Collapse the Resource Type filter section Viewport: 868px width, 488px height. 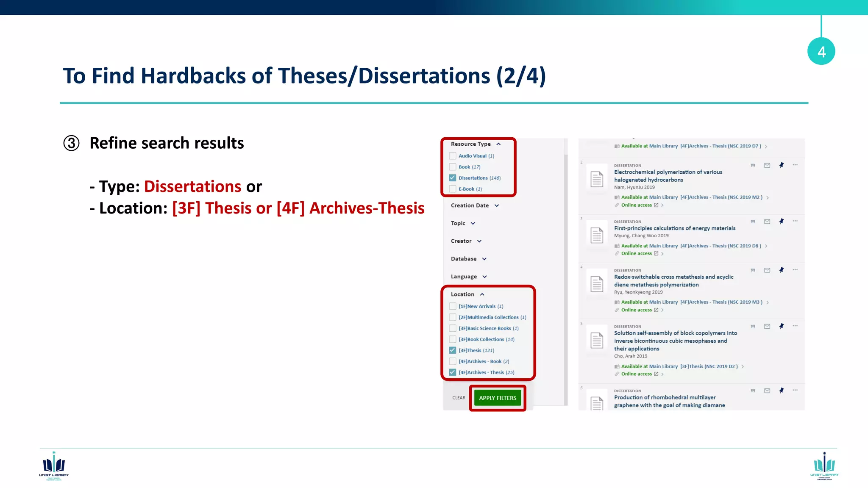pyautogui.click(x=498, y=144)
